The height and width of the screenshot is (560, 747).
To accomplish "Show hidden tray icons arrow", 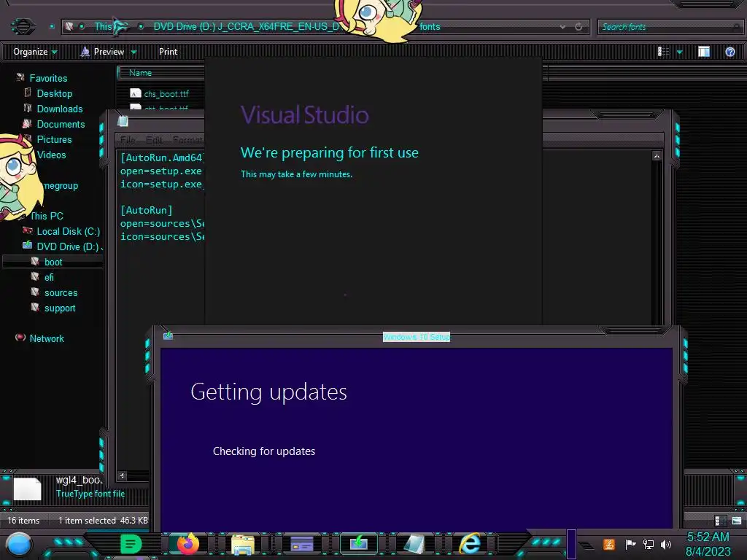I will pos(587,545).
